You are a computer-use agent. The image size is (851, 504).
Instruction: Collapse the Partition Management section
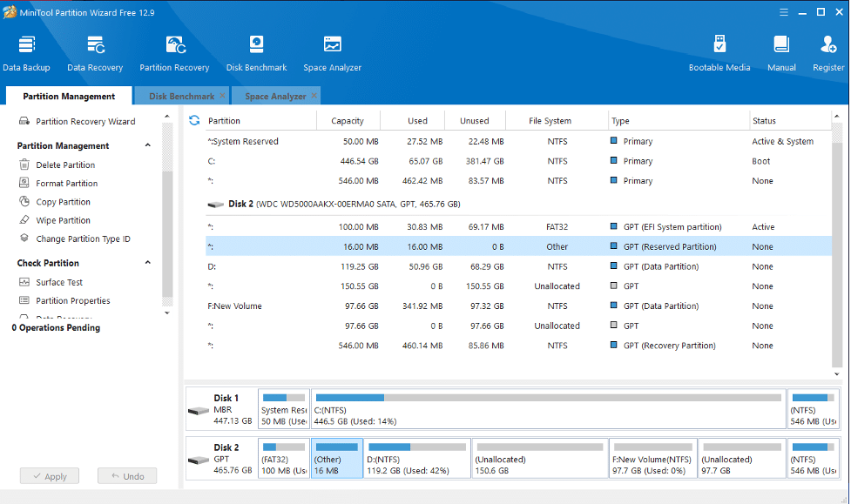pos(147,145)
